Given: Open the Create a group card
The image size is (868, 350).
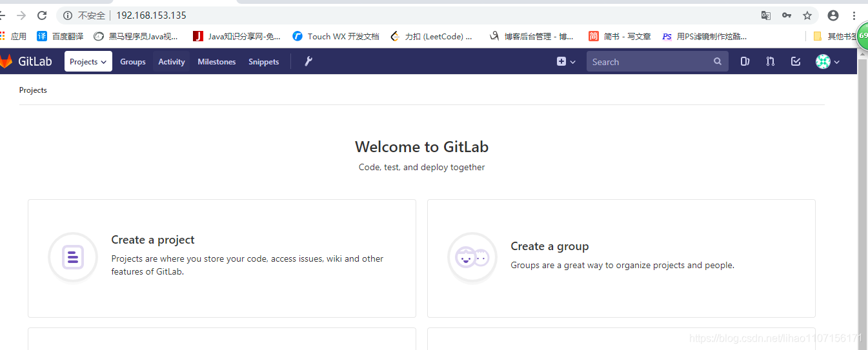Looking at the screenshot, I should click(621, 258).
